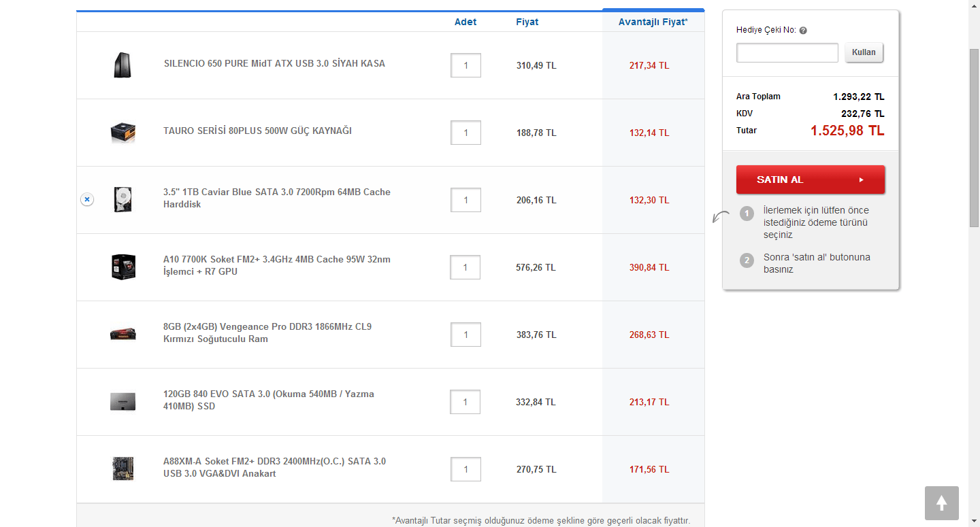Click the Caviar Blue harddisk image
This screenshot has width=980, height=527.
click(122, 200)
